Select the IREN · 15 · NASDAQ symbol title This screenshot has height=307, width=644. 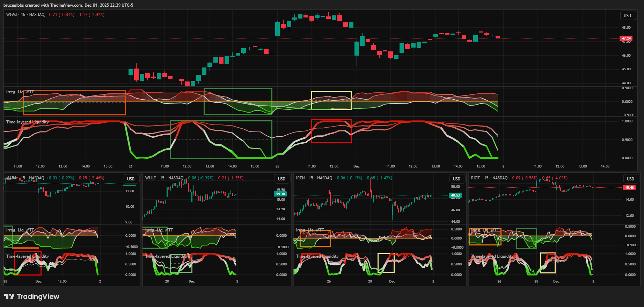tap(314, 178)
